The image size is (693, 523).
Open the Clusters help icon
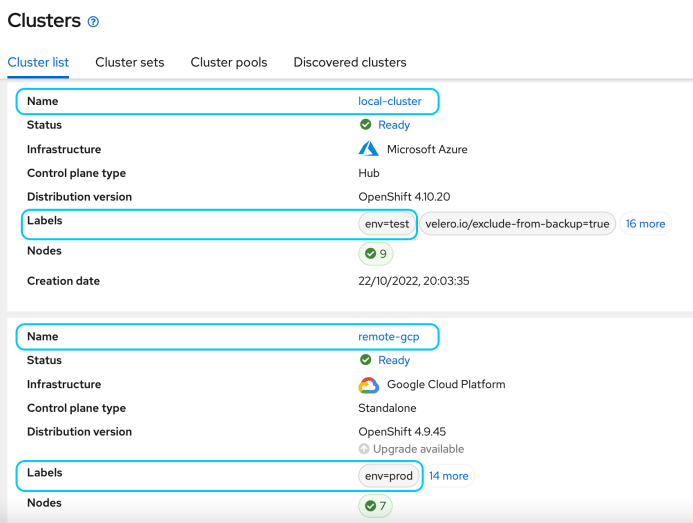pos(93,22)
